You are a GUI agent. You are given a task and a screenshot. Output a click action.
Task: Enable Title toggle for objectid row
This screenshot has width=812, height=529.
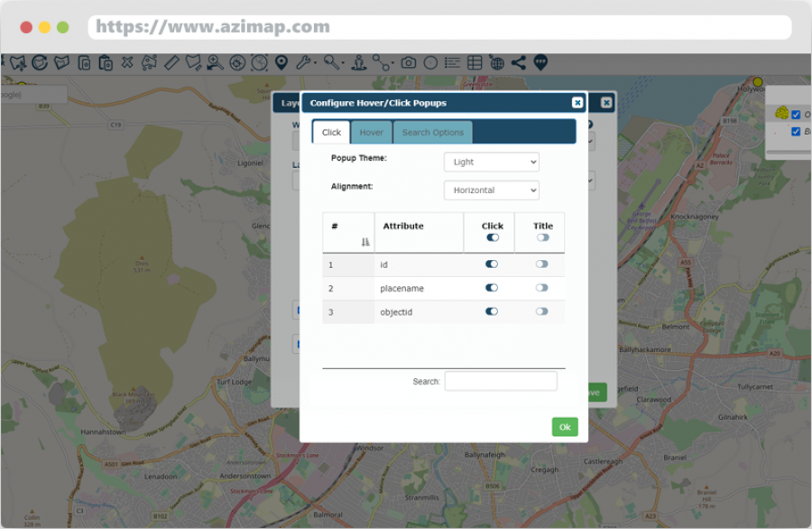(541, 312)
